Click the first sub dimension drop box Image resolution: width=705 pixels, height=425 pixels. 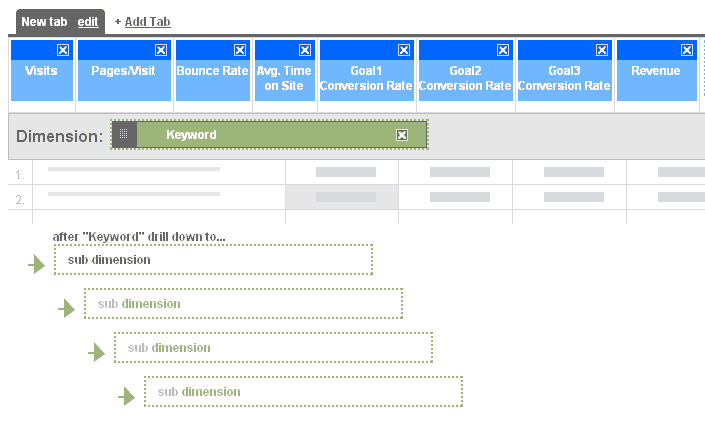212,260
